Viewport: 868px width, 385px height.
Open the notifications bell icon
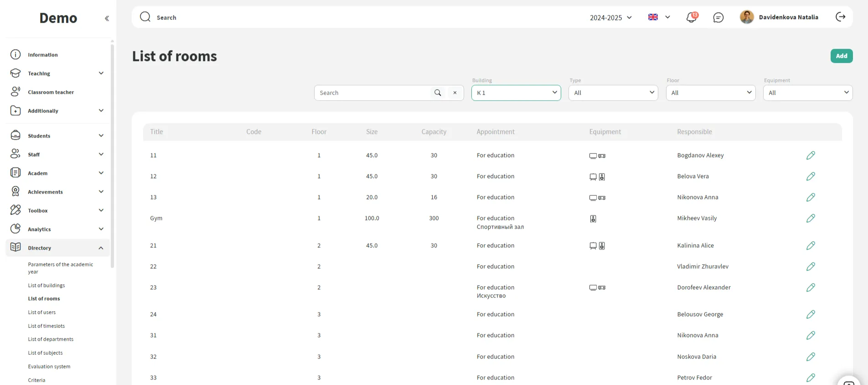pyautogui.click(x=691, y=17)
